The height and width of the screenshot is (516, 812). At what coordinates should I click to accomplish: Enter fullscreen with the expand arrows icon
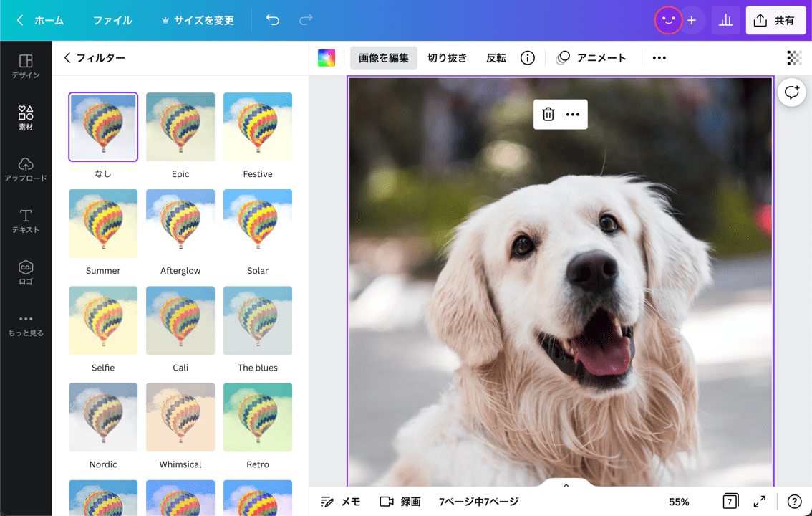coord(760,502)
